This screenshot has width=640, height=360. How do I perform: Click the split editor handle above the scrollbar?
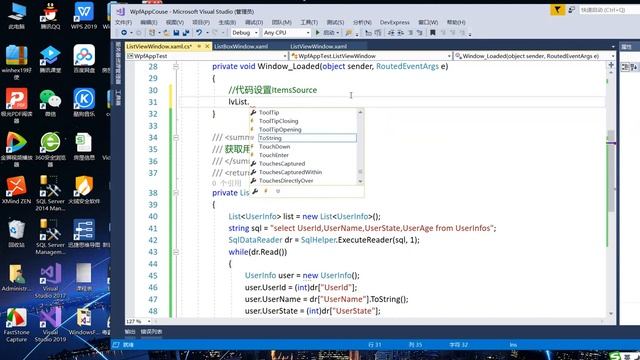click(x=611, y=65)
